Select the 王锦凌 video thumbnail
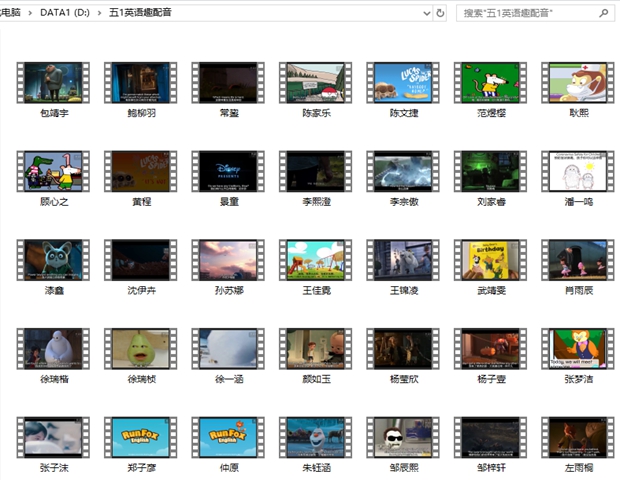620x480 pixels. click(x=403, y=260)
